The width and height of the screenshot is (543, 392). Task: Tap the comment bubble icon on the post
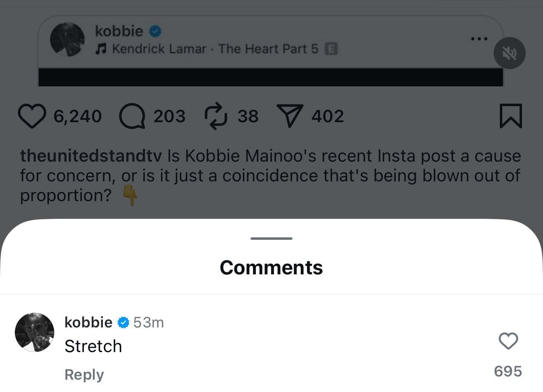(132, 116)
